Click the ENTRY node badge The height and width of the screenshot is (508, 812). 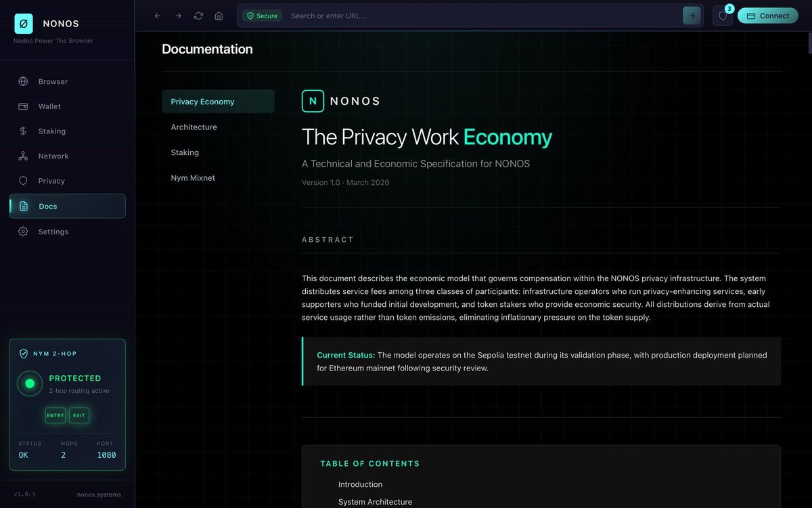55,415
